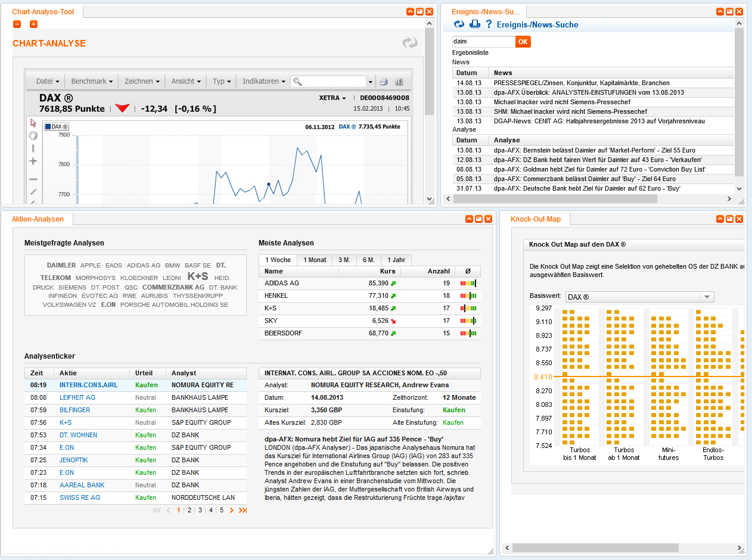
Task: Expand the chart search field dropdown arrow
Action: tap(371, 82)
